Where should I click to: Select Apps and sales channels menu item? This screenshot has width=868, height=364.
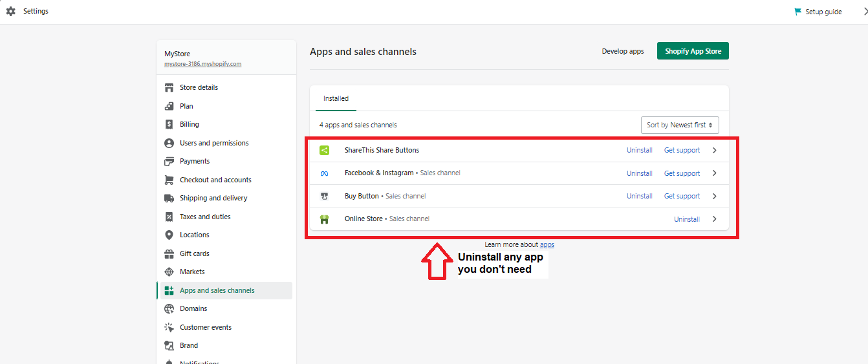[224, 290]
